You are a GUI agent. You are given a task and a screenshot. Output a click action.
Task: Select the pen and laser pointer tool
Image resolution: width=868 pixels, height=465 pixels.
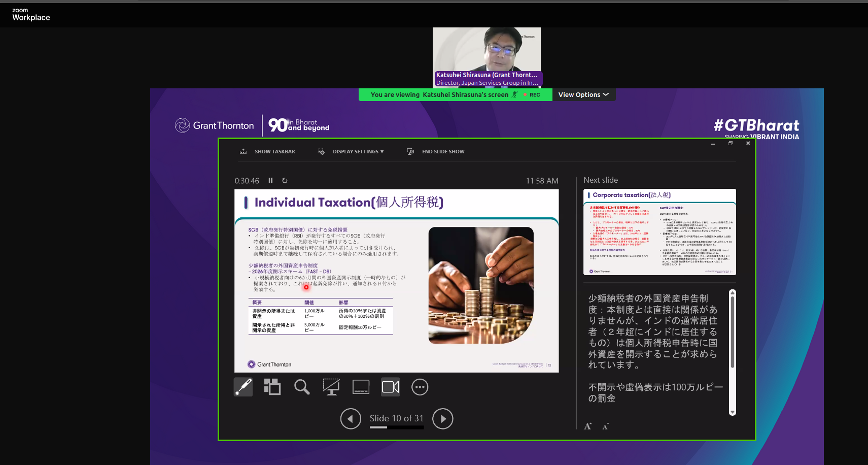(243, 387)
